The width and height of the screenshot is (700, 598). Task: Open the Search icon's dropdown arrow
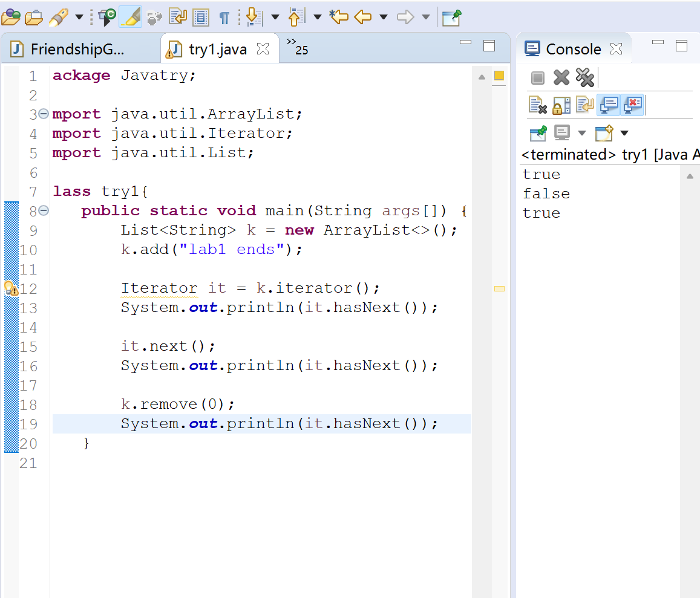click(x=79, y=18)
